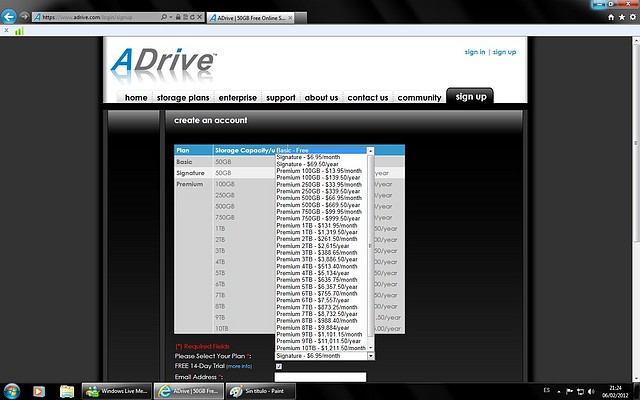Select Basic - Free option in dropdown list

coord(321,150)
